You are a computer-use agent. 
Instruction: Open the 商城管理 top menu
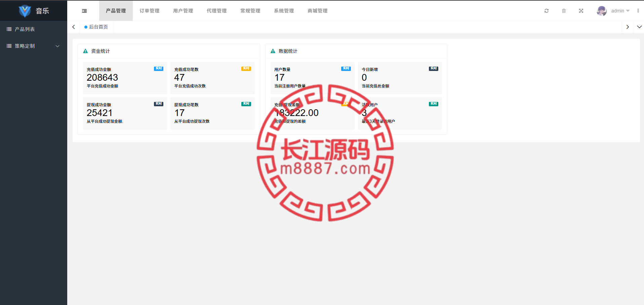point(318,11)
